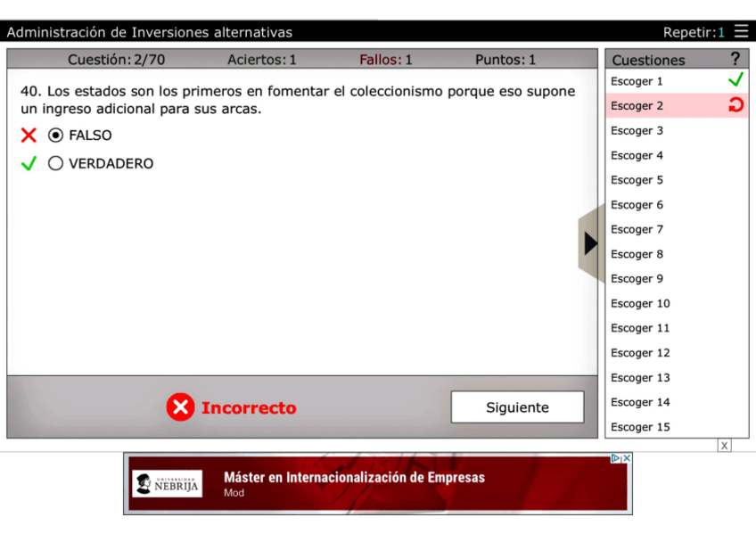The image size is (756, 534).
Task: Close the panel with the small X button
Action: tap(724, 445)
